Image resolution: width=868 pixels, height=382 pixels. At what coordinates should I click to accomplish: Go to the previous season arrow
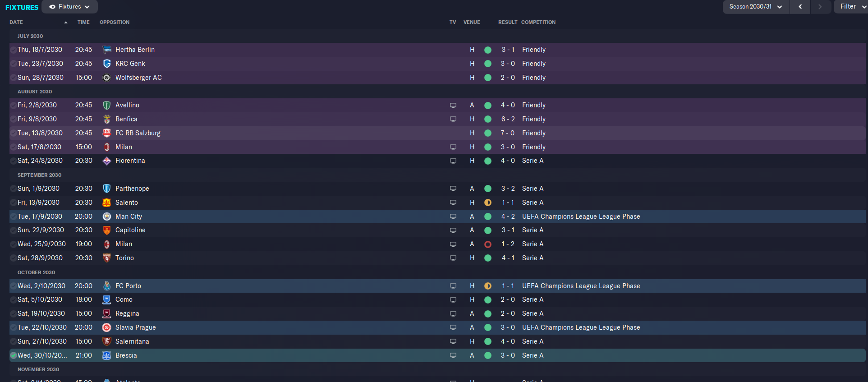[x=800, y=7]
